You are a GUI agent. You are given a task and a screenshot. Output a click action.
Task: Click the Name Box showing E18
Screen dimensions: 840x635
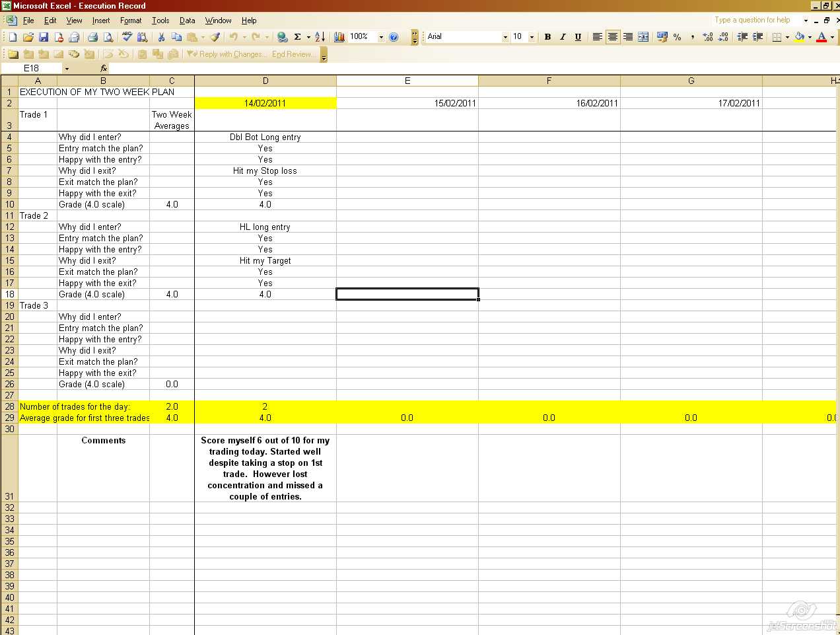(x=32, y=69)
